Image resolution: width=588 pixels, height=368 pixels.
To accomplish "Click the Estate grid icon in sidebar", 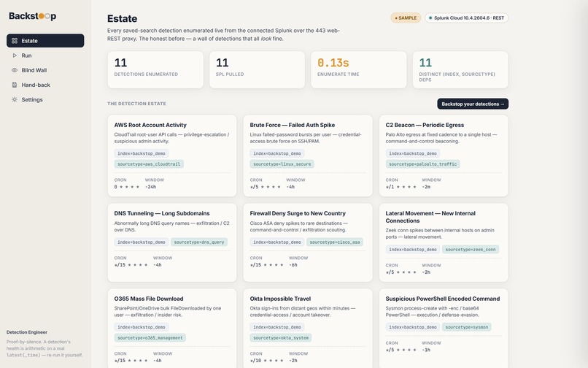I will (x=15, y=41).
